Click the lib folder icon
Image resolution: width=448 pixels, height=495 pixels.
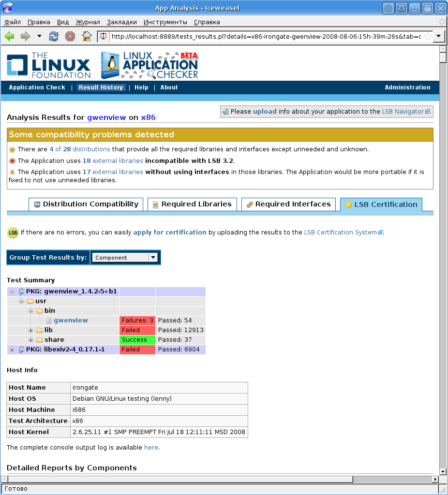(x=40, y=330)
